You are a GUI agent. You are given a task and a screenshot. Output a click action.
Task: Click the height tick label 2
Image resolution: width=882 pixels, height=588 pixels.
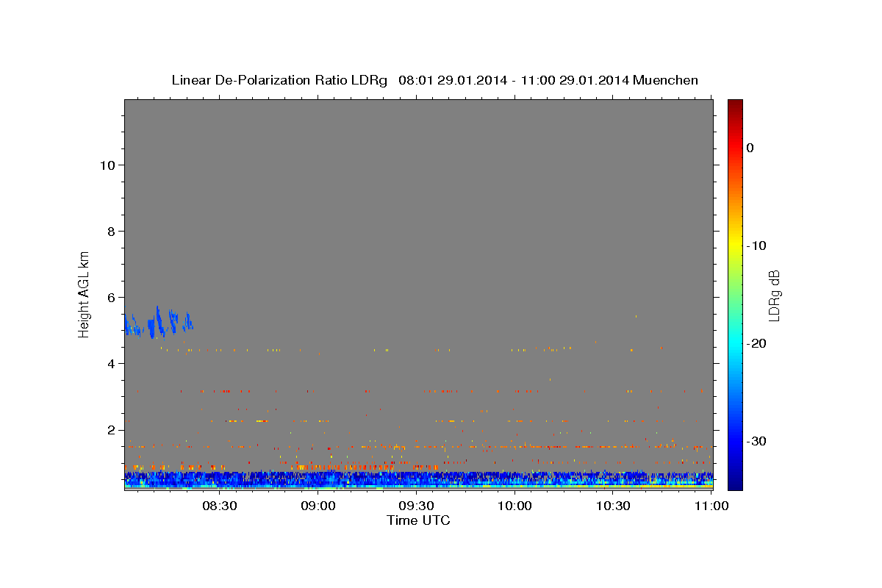pos(110,430)
